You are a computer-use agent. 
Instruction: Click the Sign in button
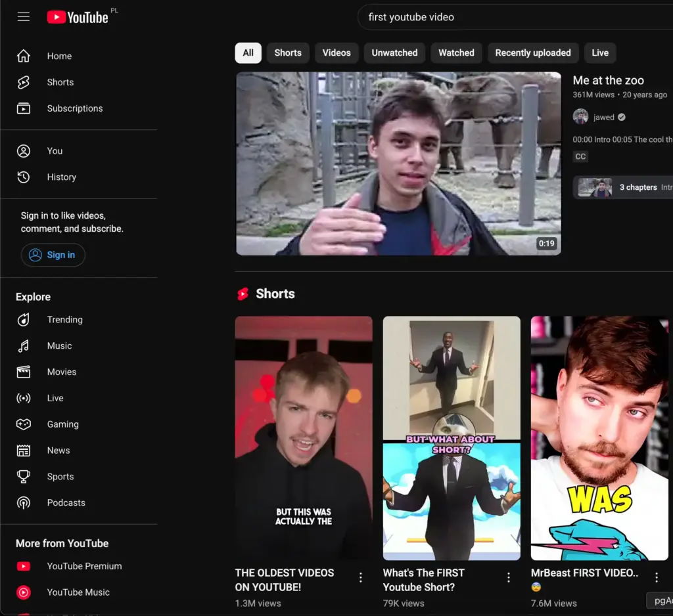coord(53,255)
